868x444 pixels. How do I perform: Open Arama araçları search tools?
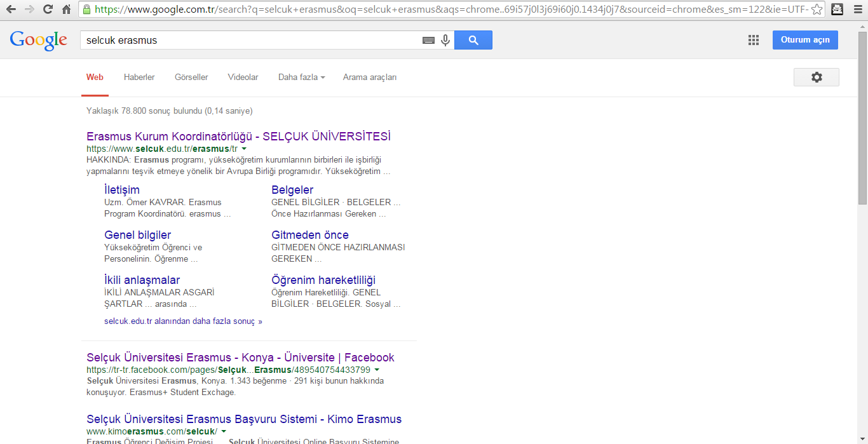click(370, 77)
